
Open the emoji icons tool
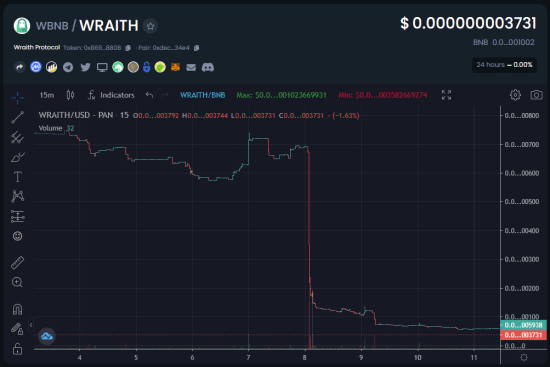[18, 236]
